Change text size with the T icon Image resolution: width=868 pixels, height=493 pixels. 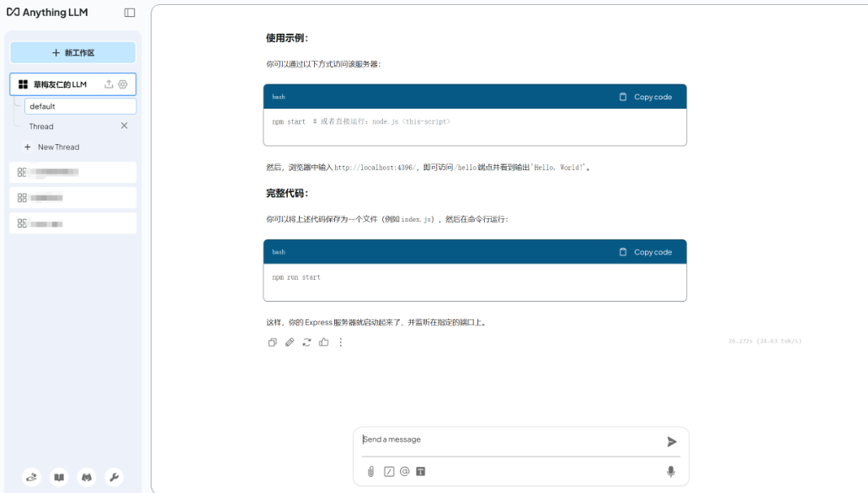pyautogui.click(x=421, y=471)
